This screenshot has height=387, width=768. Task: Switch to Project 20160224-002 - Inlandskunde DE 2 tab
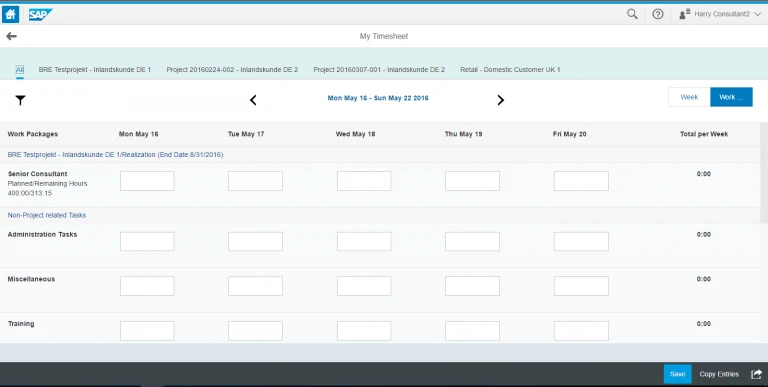[x=232, y=70]
